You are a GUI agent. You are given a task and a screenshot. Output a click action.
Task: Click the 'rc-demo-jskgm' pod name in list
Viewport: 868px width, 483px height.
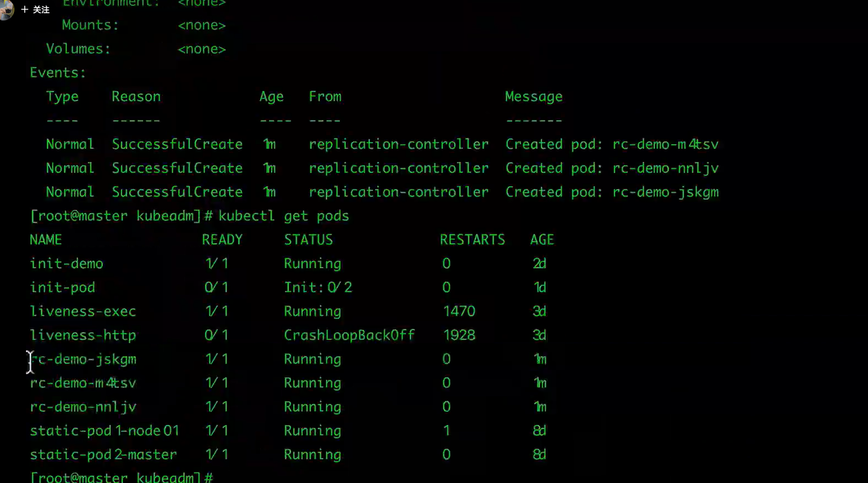(83, 360)
